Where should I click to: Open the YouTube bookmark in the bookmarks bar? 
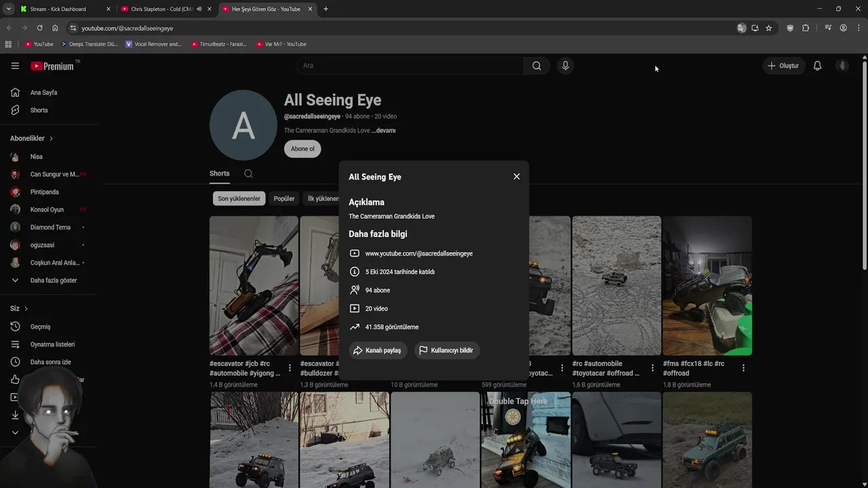click(x=39, y=44)
